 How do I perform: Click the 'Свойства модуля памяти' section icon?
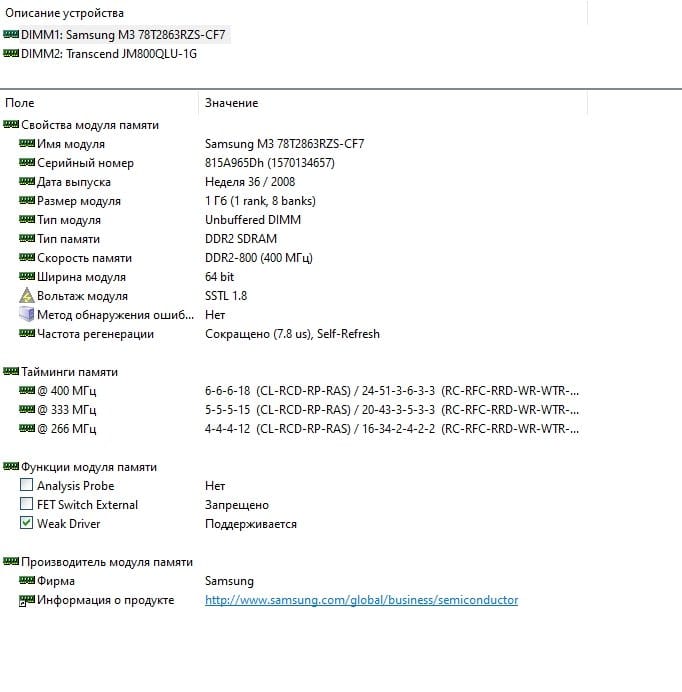click(11, 124)
